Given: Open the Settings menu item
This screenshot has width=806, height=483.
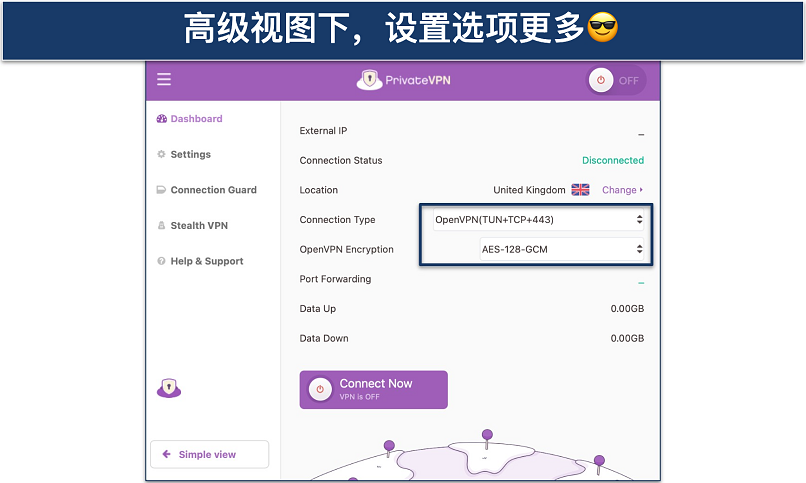Looking at the screenshot, I should click(x=190, y=155).
